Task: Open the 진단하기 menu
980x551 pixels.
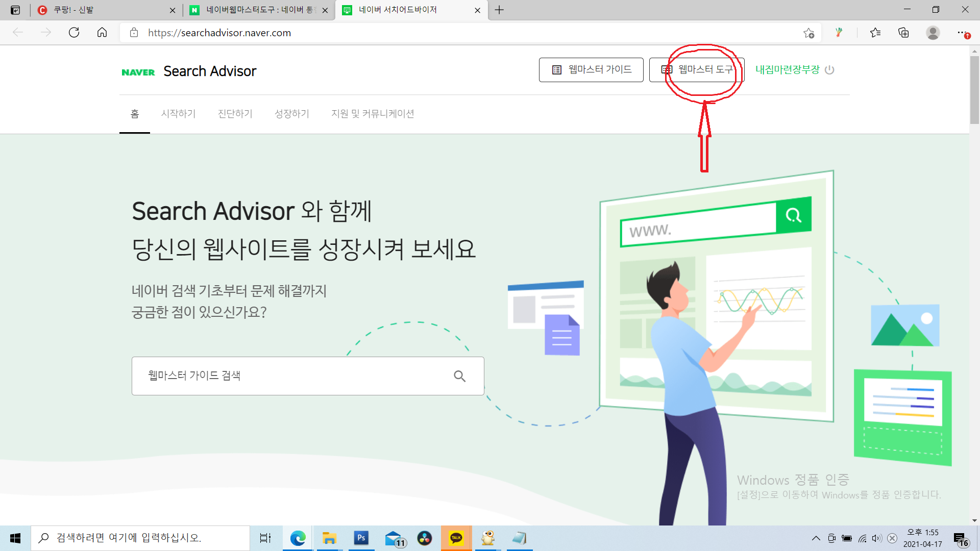Action: (x=235, y=114)
